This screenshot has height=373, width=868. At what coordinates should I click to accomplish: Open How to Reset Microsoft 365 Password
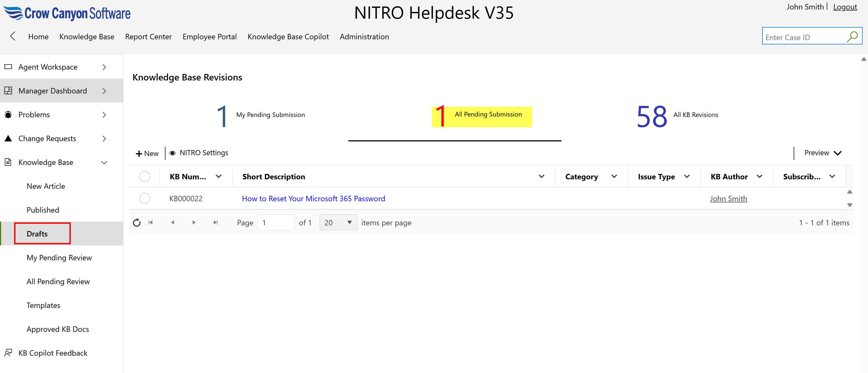click(x=313, y=199)
